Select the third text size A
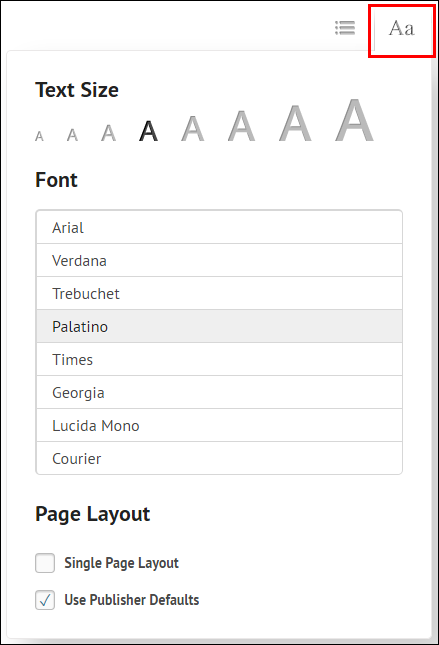The image size is (439, 645). pyautogui.click(x=109, y=133)
